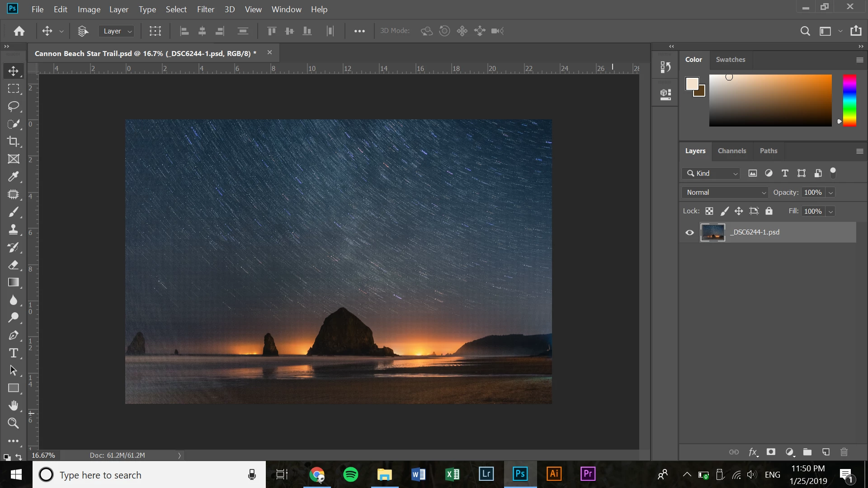Viewport: 868px width, 488px height.
Task: Toggle lock transparent pixels
Action: pos(709,211)
